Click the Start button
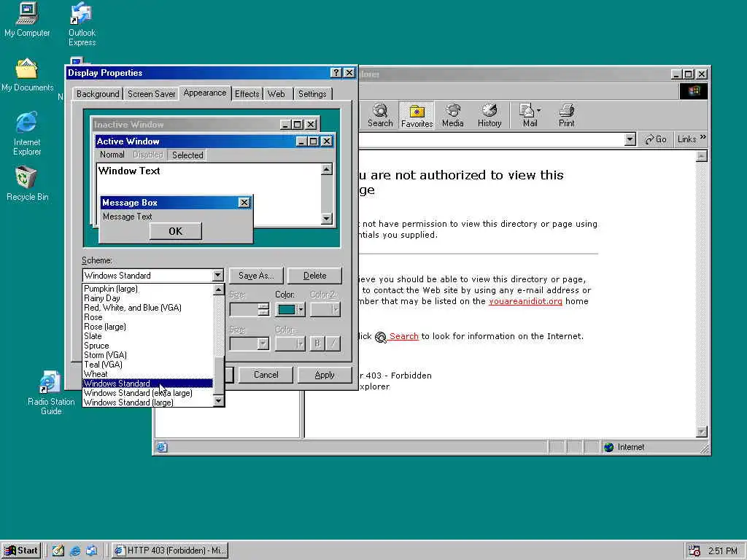 (x=21, y=551)
